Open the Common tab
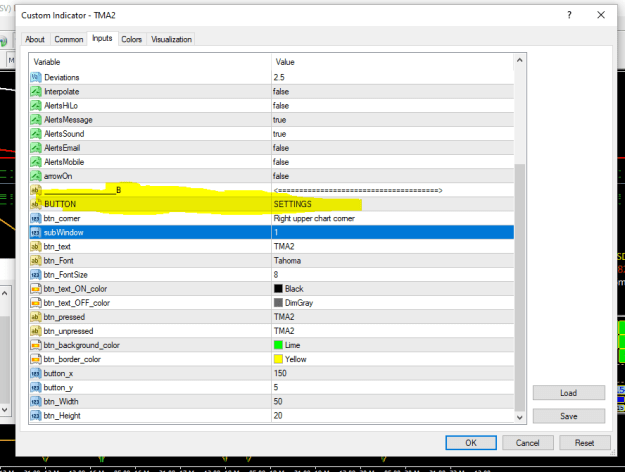 pyautogui.click(x=69, y=39)
